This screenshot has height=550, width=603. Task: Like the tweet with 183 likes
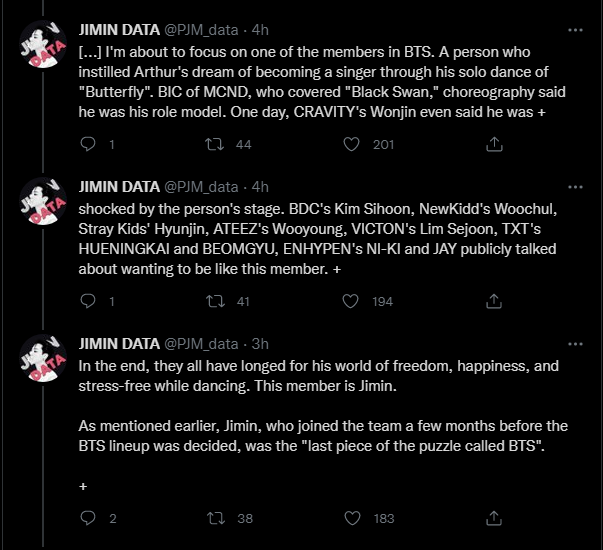352,518
